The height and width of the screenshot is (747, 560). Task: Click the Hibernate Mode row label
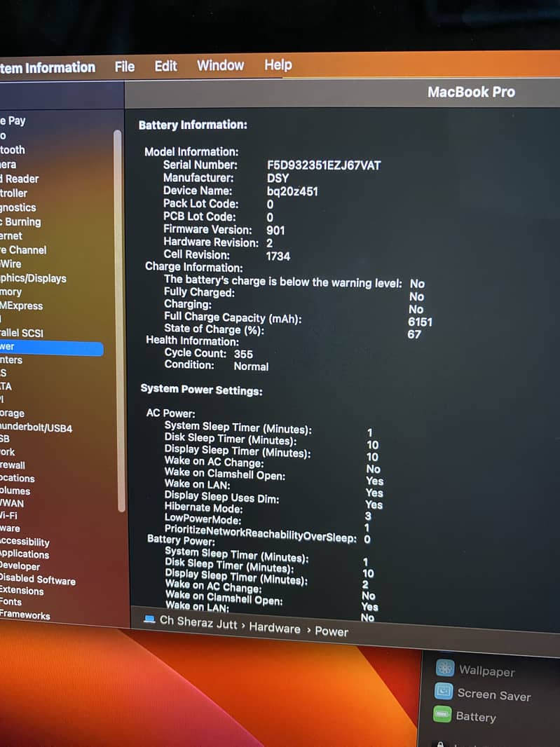point(203,508)
